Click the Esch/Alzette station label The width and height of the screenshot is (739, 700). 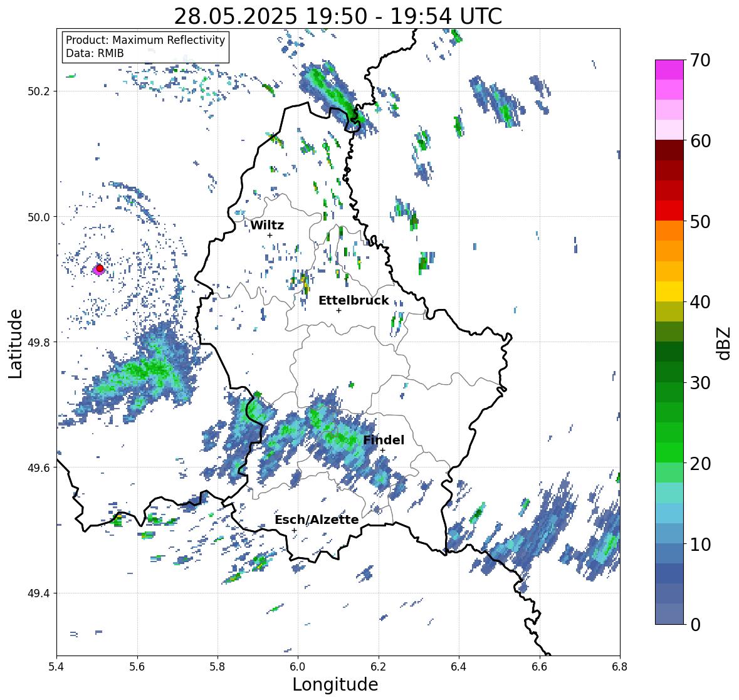pyautogui.click(x=317, y=520)
